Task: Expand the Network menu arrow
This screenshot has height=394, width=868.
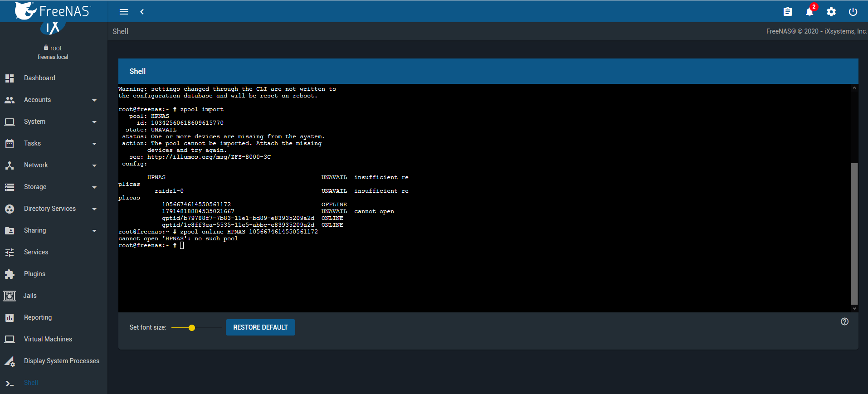Action: pyautogui.click(x=94, y=165)
